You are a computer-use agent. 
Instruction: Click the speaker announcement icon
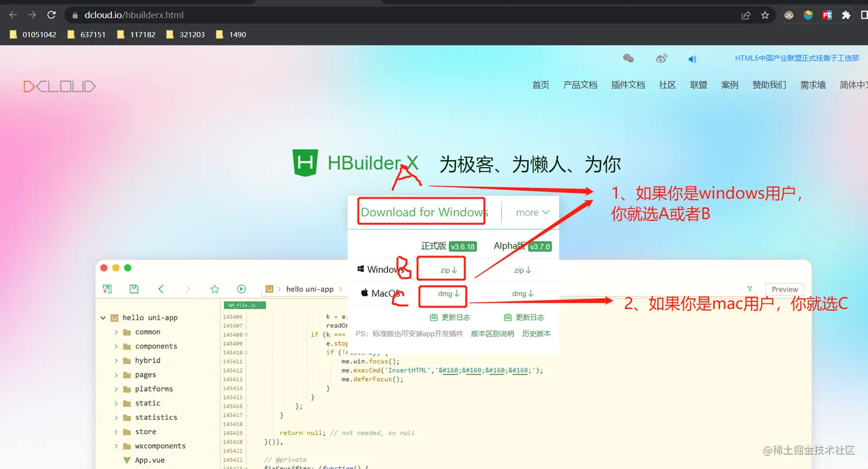pyautogui.click(x=692, y=59)
